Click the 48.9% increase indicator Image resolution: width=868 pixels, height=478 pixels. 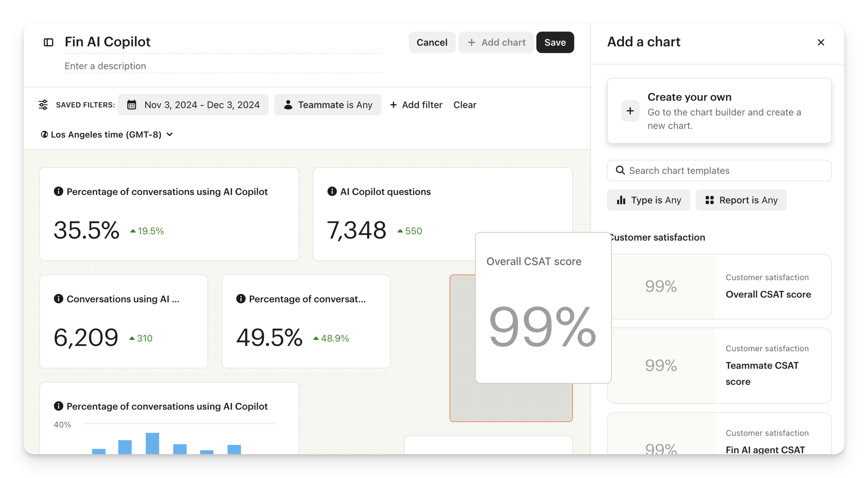pyautogui.click(x=331, y=338)
